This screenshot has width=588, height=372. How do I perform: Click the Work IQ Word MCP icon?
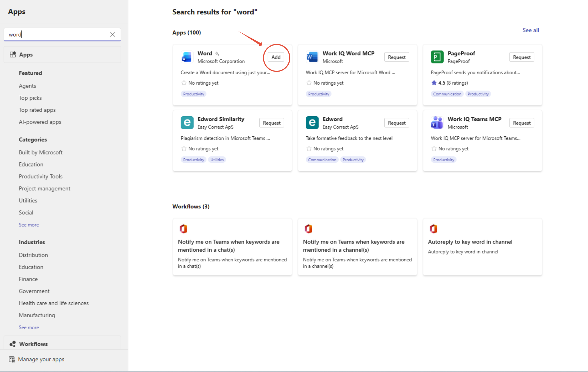(x=312, y=57)
